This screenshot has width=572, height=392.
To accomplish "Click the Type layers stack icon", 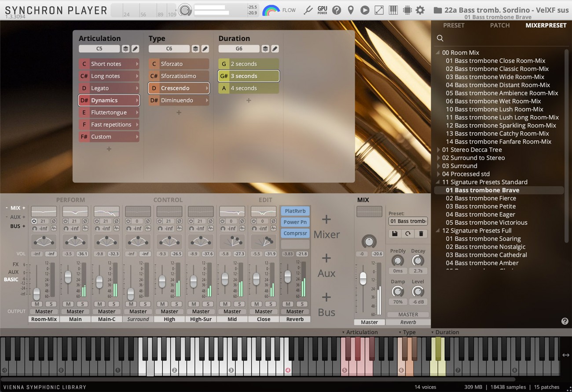I will tap(195, 49).
